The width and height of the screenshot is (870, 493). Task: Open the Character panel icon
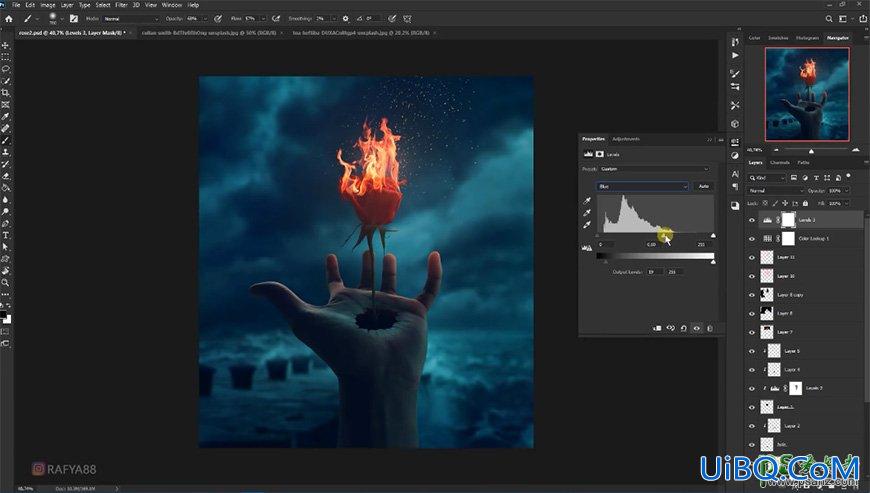(735, 174)
